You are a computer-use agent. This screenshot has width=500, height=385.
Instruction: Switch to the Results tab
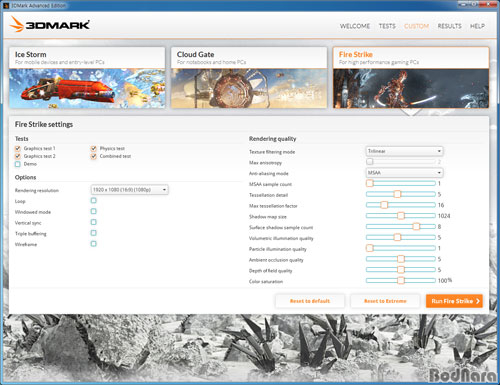click(x=449, y=26)
